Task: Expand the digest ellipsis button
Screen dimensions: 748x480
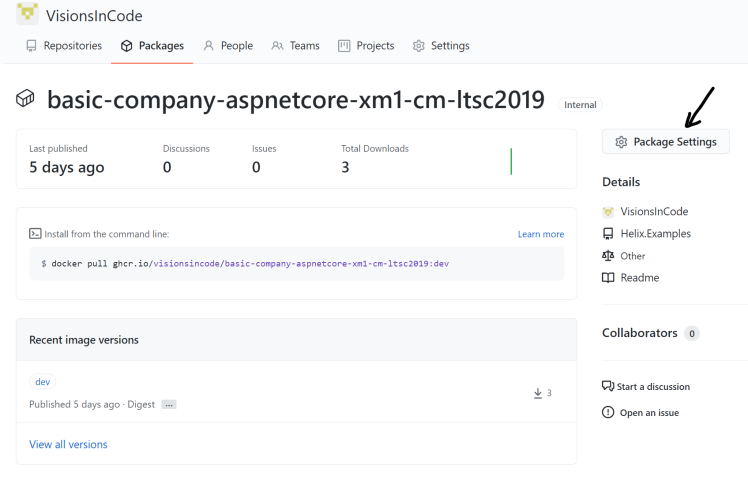Action: 168,405
